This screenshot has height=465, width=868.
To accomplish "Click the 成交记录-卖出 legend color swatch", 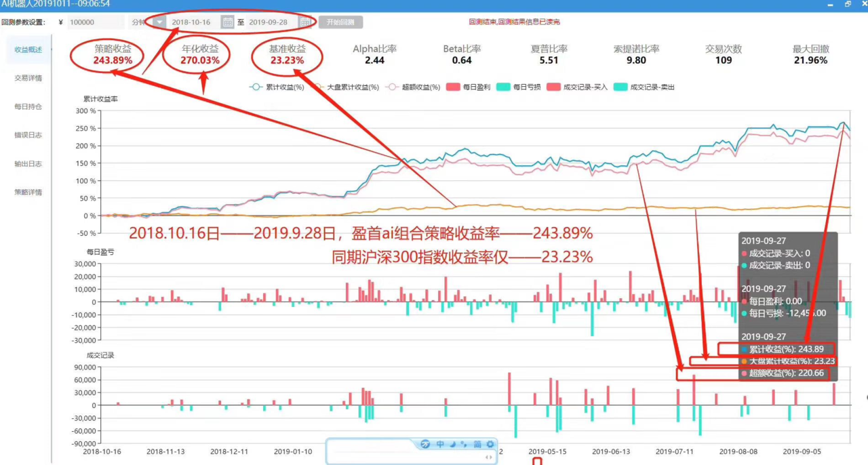I will [620, 87].
